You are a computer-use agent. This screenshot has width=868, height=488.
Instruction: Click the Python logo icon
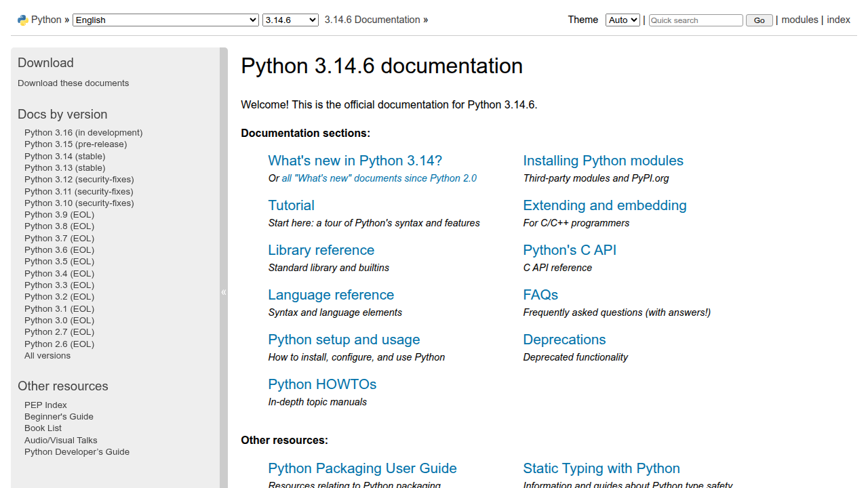(x=23, y=20)
